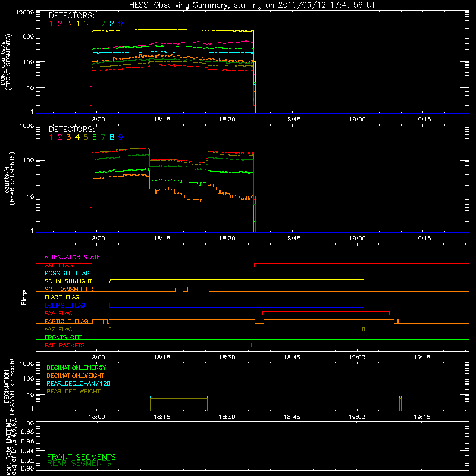The width and height of the screenshot is (476, 476).
Task: Click the BAD_PACKETS flag label
Action: click(65, 346)
